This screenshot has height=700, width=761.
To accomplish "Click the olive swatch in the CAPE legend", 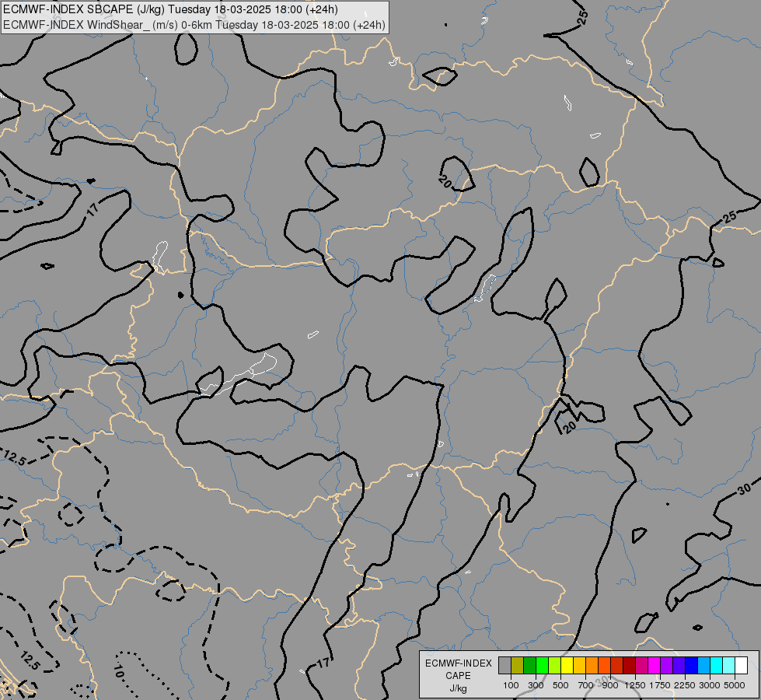I will [518, 665].
